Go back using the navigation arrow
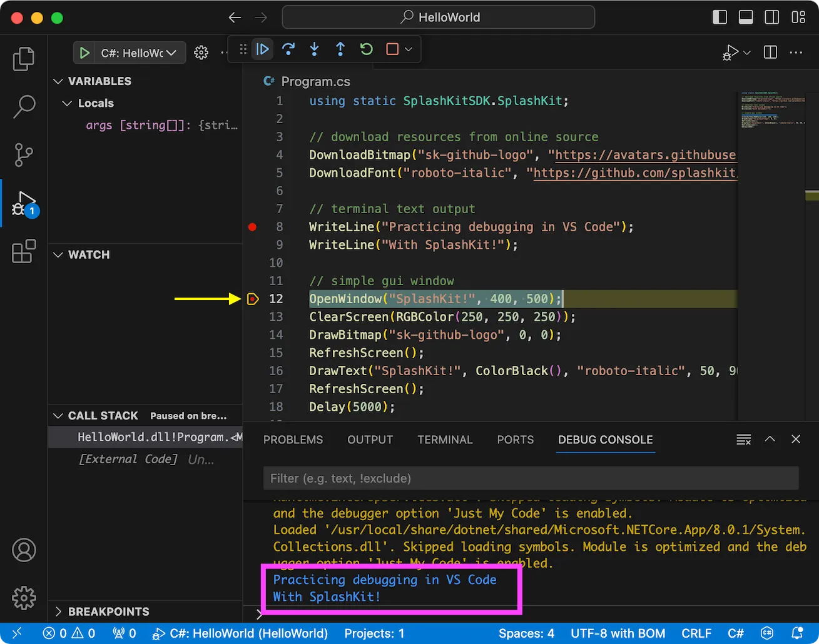 235,18
